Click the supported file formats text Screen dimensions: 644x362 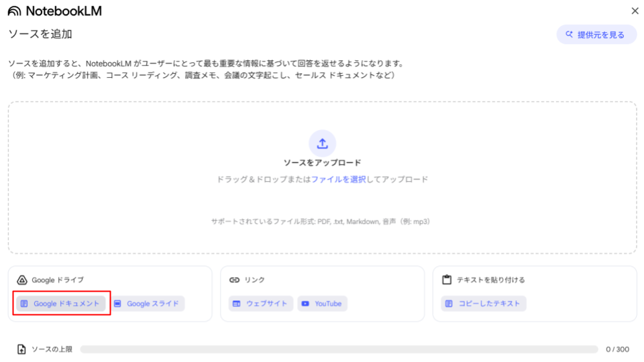pos(321,222)
